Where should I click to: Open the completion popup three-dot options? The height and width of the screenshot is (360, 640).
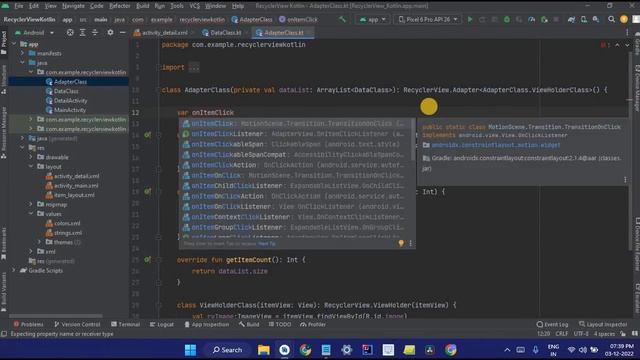click(x=410, y=243)
